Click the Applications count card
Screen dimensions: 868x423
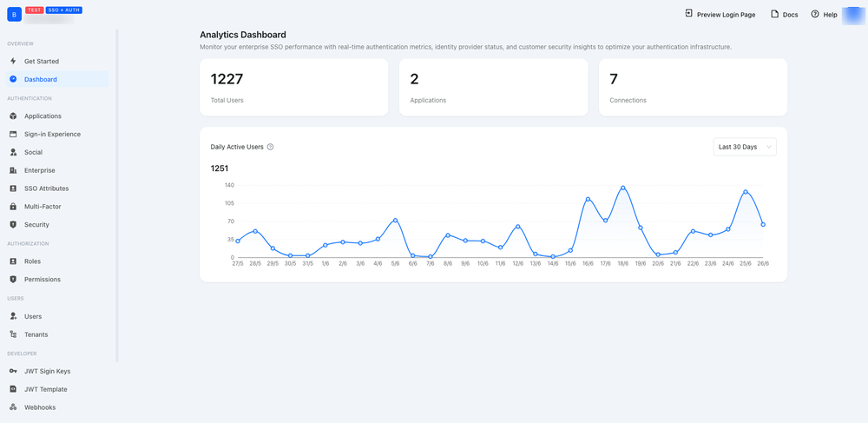pos(493,88)
